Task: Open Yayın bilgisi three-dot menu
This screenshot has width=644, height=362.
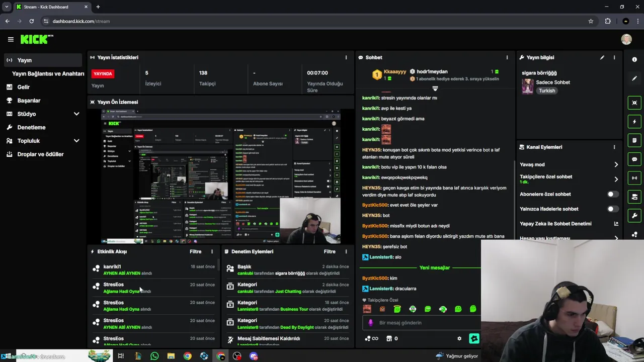Action: [614, 57]
